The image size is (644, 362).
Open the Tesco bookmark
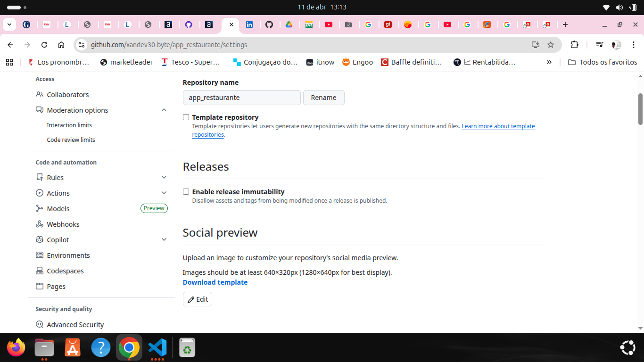(x=191, y=62)
